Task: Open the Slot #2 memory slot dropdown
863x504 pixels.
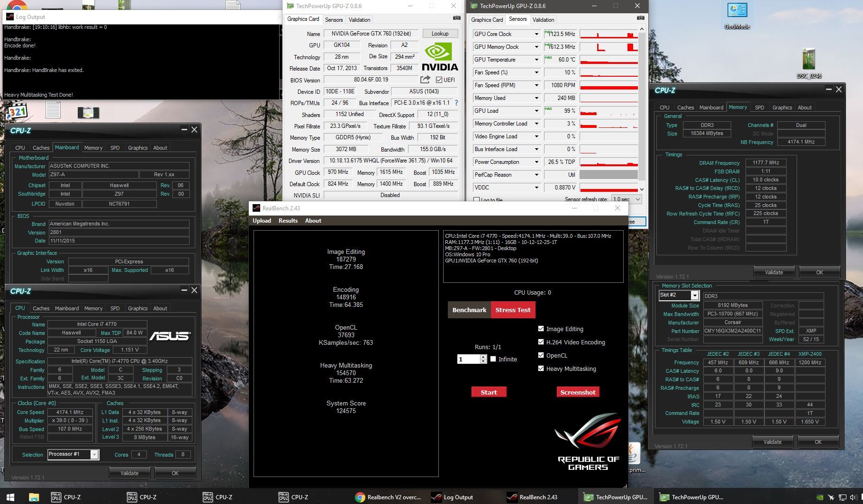Action: (x=694, y=295)
